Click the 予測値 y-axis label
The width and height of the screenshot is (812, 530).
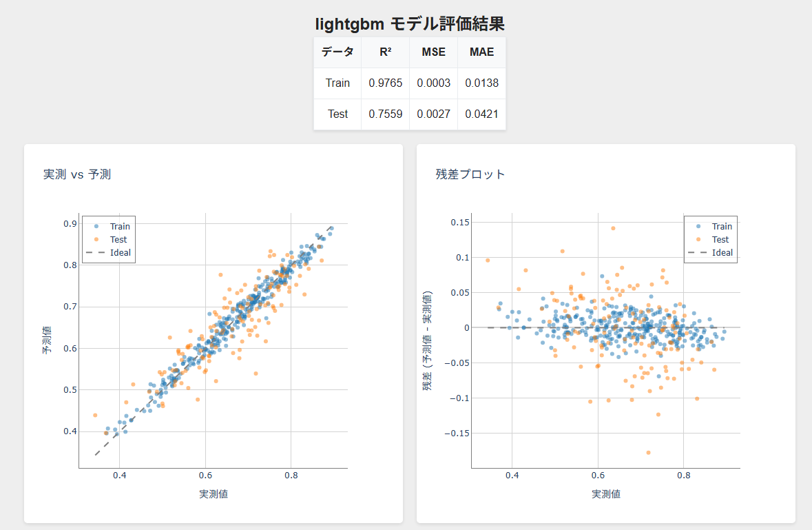tap(47, 340)
